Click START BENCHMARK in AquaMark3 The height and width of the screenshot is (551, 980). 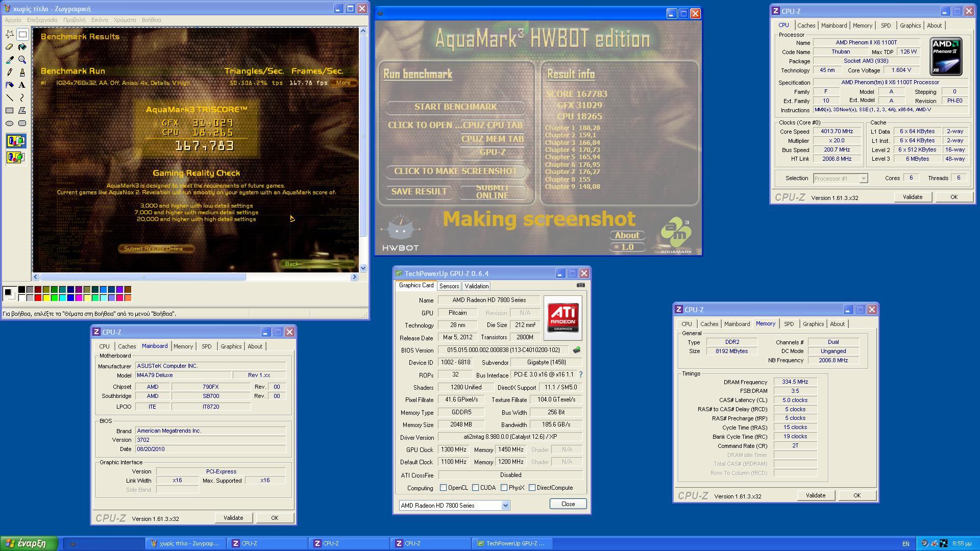coord(455,107)
